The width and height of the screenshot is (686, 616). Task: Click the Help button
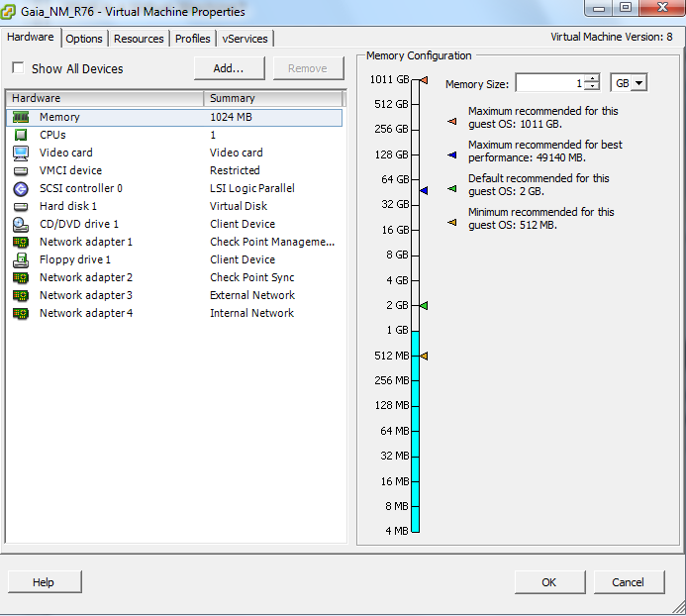(44, 582)
